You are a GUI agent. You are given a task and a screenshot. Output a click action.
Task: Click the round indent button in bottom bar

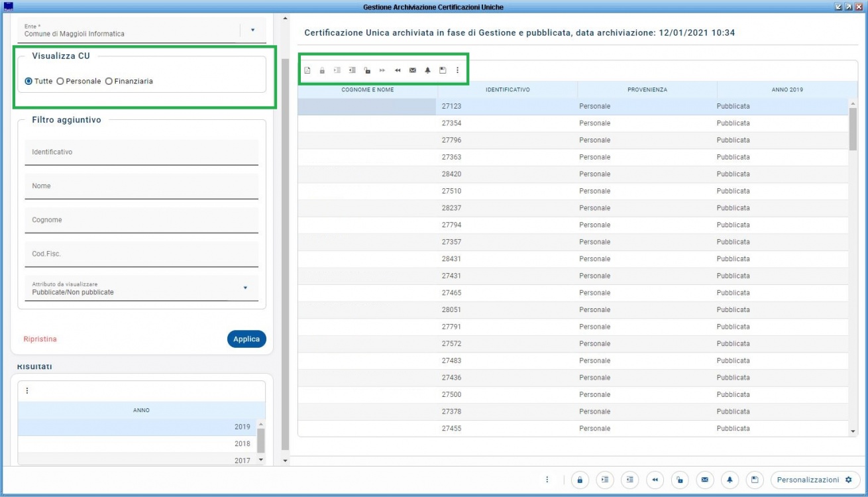click(x=604, y=480)
